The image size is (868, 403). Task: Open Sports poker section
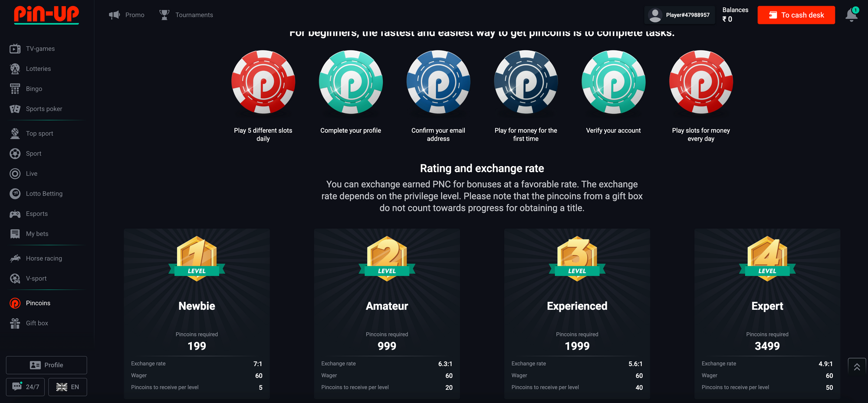(x=44, y=109)
